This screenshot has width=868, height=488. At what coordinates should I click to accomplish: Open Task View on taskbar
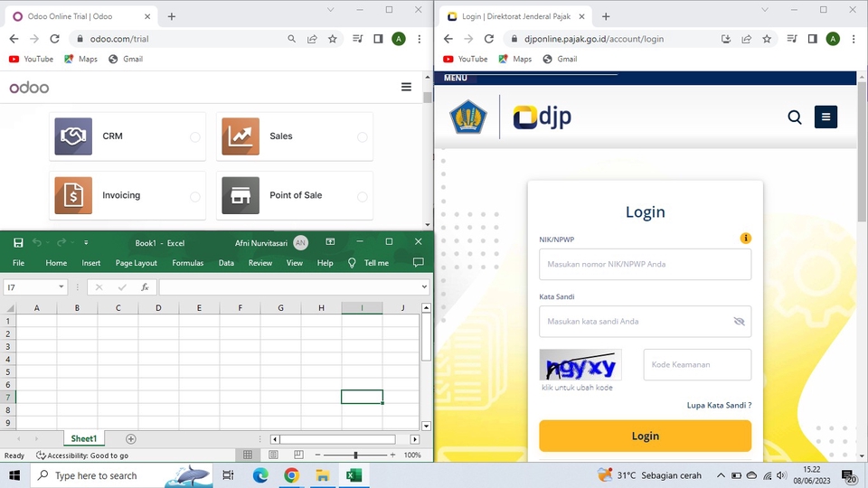228,475
